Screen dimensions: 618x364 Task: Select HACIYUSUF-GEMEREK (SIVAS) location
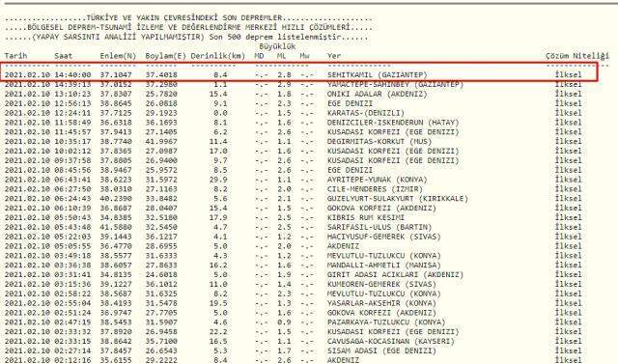[x=384, y=237]
